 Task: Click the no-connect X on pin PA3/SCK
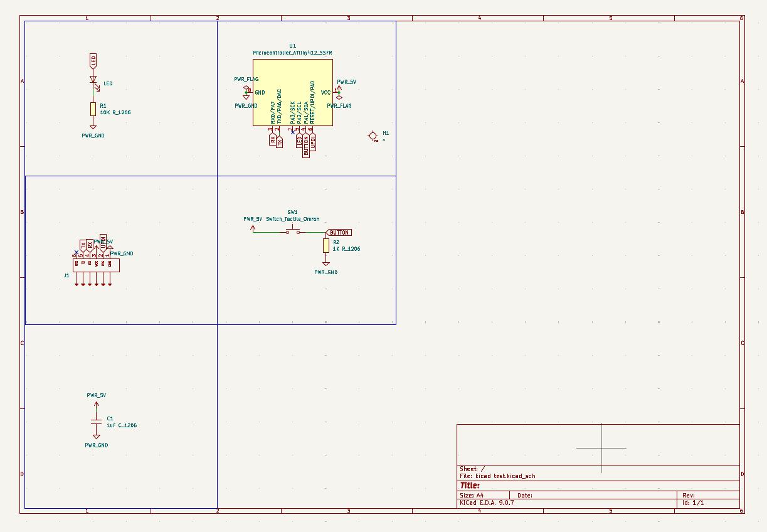[293, 132]
